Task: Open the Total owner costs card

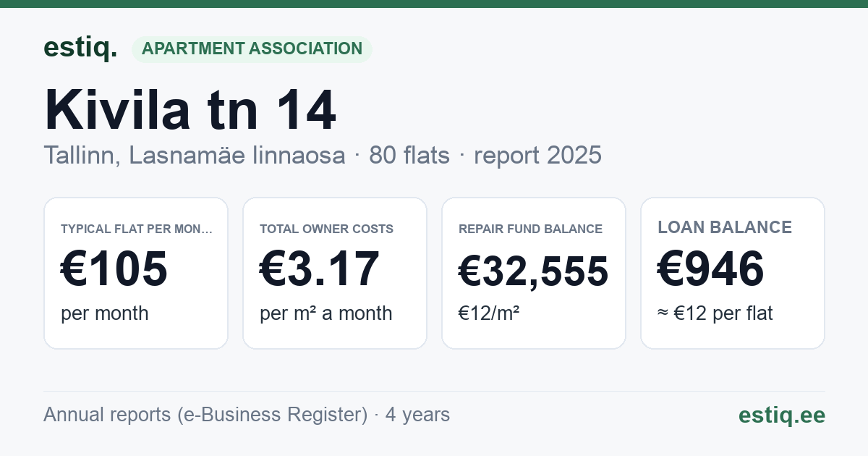Action: point(335,273)
